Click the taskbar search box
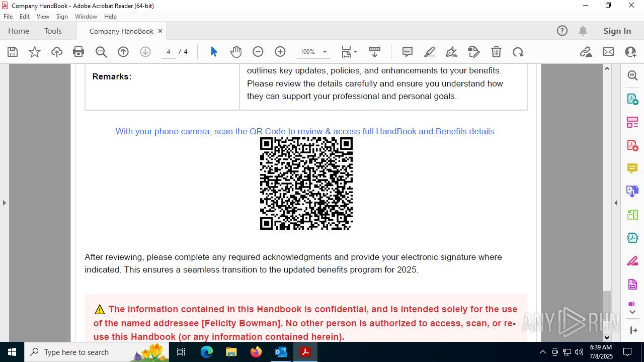The image size is (644, 362). point(97,352)
